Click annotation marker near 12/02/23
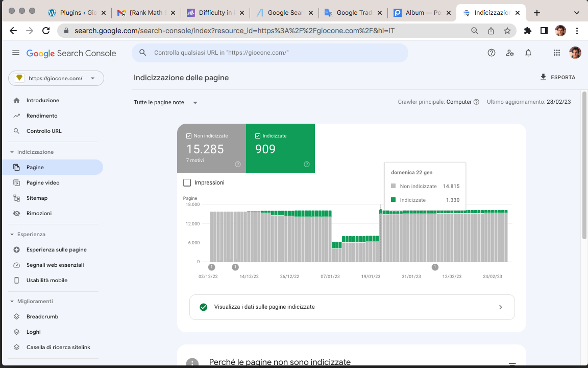This screenshot has width=588, height=368. coord(435,267)
